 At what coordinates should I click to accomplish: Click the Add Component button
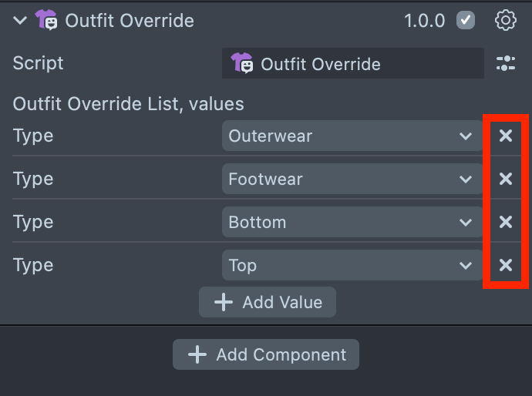pos(266,355)
